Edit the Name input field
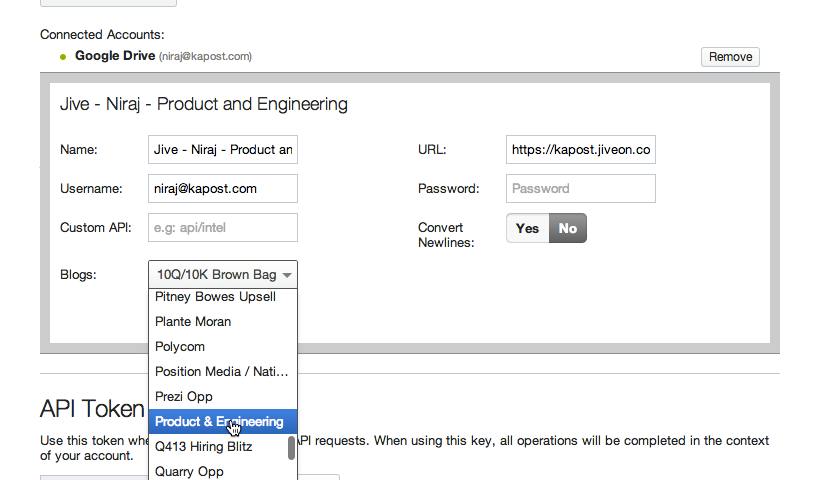 click(223, 150)
